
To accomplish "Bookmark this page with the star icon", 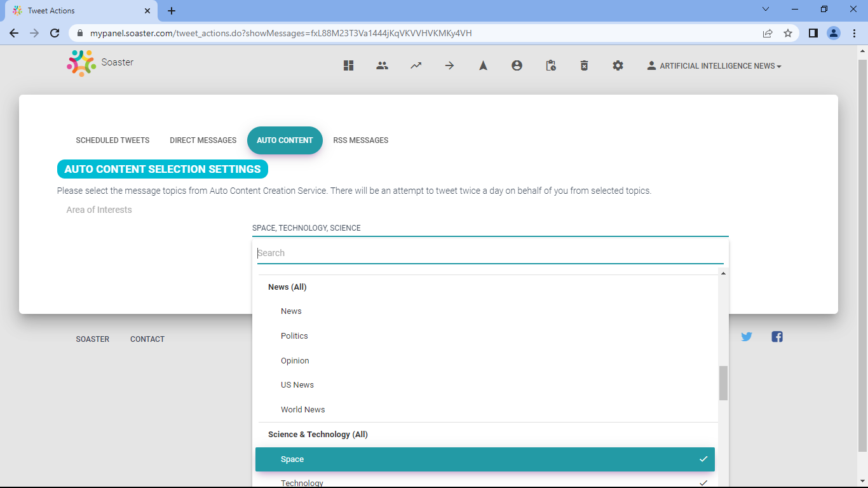I will 788,33.
